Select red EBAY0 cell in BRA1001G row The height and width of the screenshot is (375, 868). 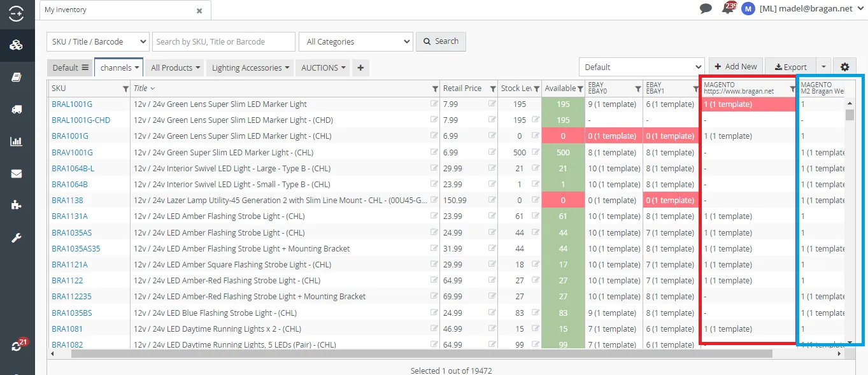614,136
